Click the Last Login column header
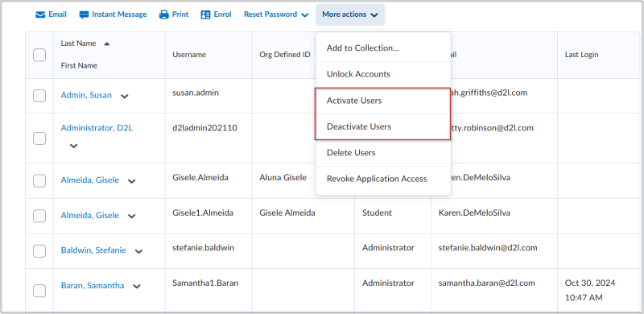 (x=581, y=55)
